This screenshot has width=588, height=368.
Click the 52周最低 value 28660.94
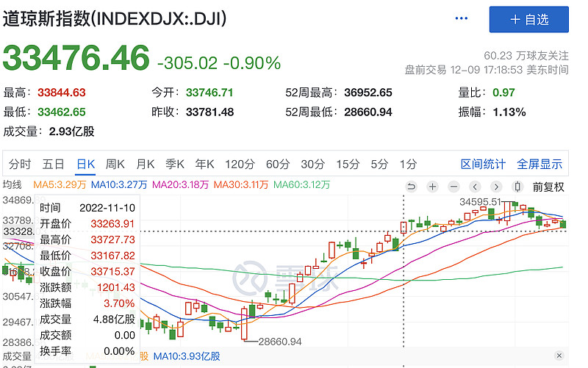click(368, 112)
